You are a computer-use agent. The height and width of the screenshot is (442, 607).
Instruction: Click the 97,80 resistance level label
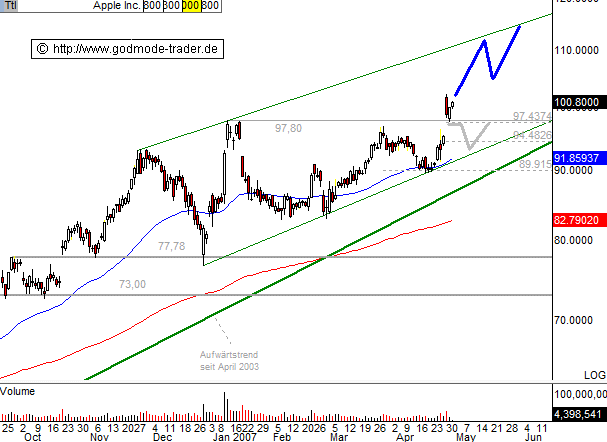pos(288,128)
